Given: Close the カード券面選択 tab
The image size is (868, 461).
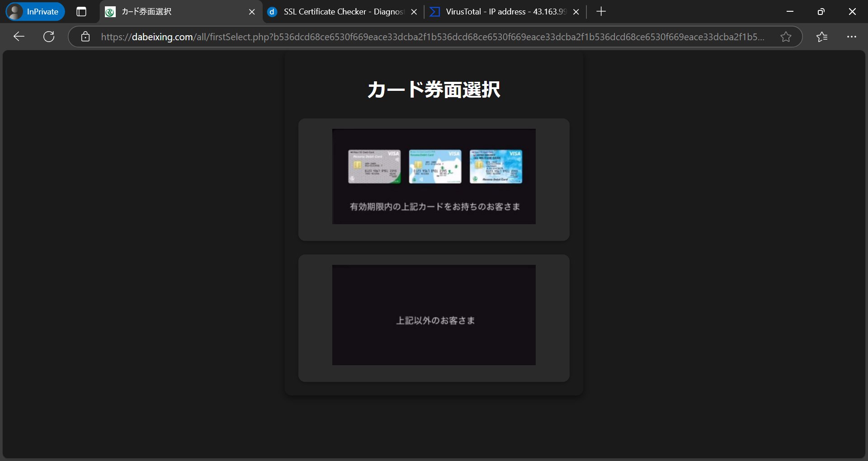Looking at the screenshot, I should (252, 12).
